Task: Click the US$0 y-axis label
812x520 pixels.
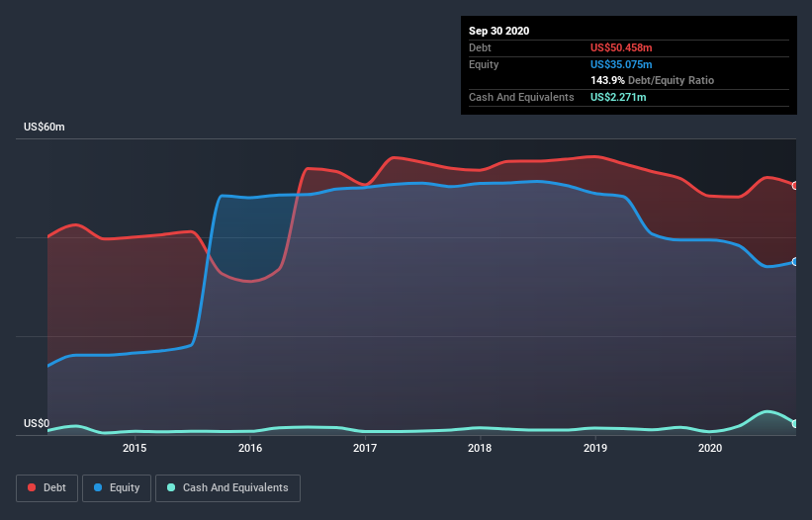Action: point(37,423)
